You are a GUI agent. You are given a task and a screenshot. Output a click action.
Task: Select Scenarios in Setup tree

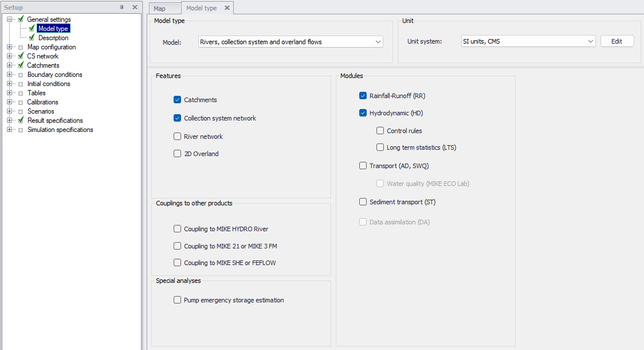pos(41,111)
